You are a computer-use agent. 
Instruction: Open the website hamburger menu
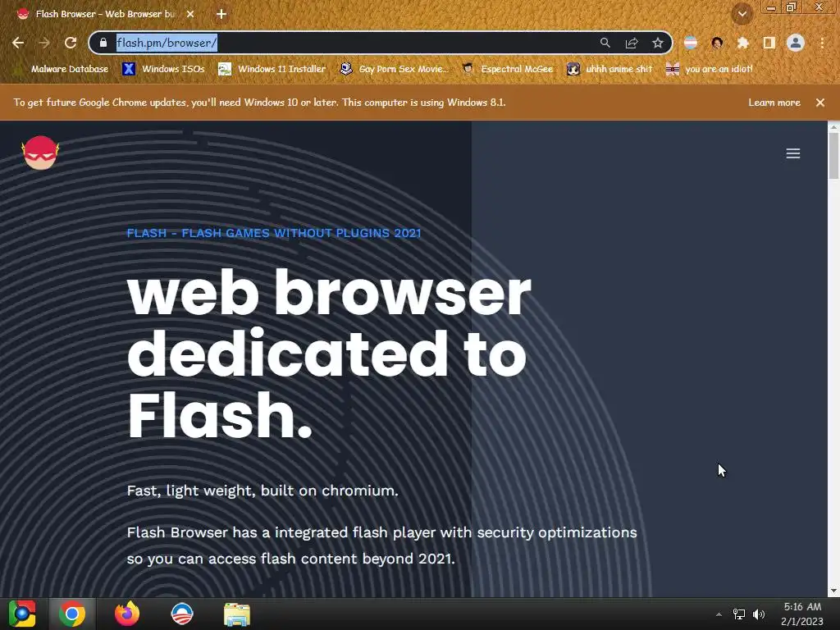coord(793,153)
